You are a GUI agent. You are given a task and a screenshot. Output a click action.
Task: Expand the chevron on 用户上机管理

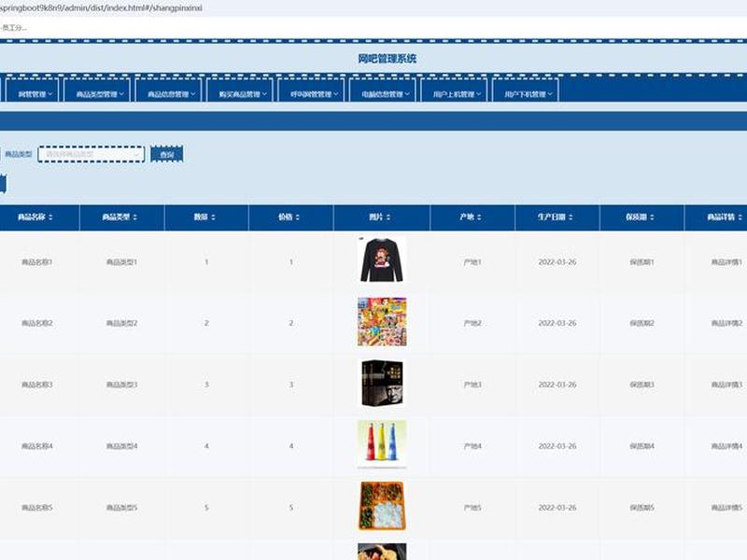(x=479, y=94)
